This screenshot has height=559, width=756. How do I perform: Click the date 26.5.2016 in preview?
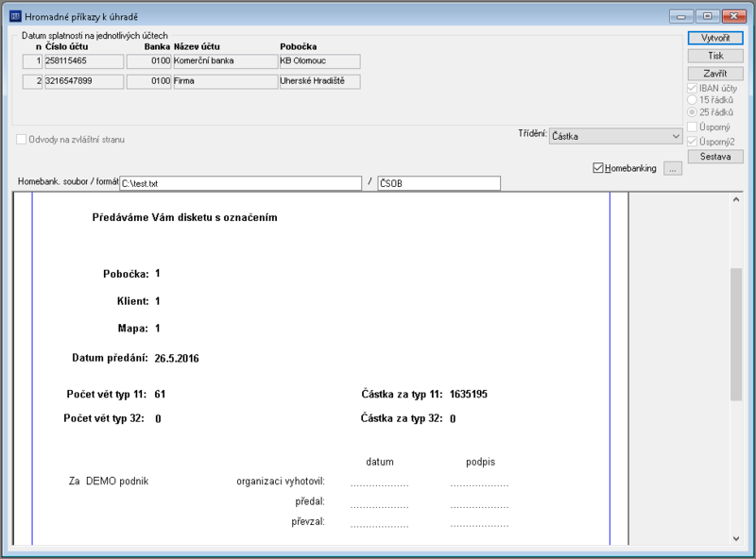177,359
